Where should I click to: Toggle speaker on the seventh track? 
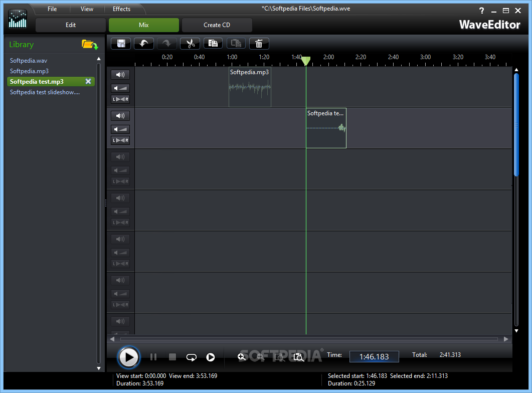(120, 321)
